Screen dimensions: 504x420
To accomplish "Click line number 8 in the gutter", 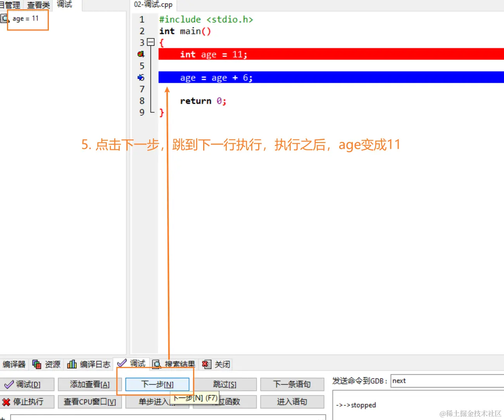I will 142,101.
